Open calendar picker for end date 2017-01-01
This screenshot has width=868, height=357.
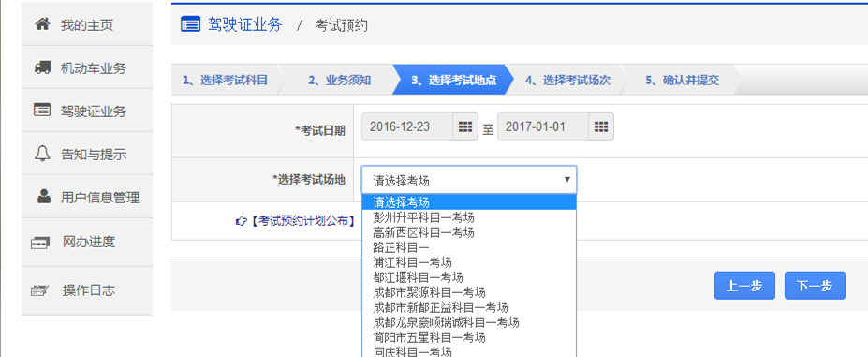[x=600, y=126]
